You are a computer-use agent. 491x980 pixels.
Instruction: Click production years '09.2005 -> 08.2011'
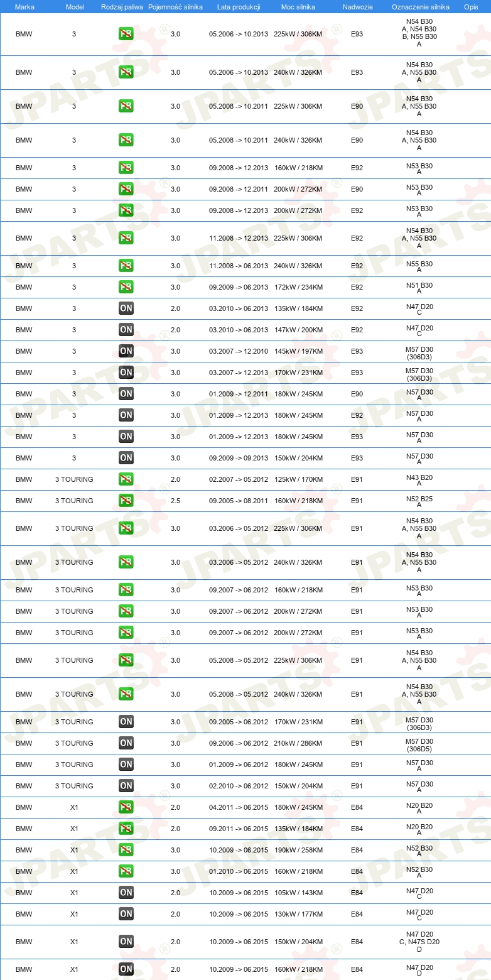(239, 501)
